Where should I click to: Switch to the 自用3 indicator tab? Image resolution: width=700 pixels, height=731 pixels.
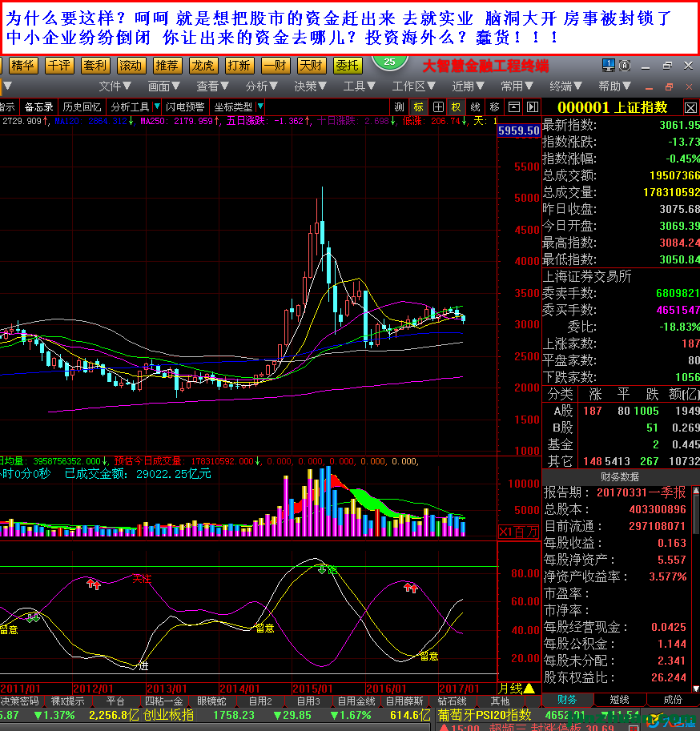pos(308,701)
